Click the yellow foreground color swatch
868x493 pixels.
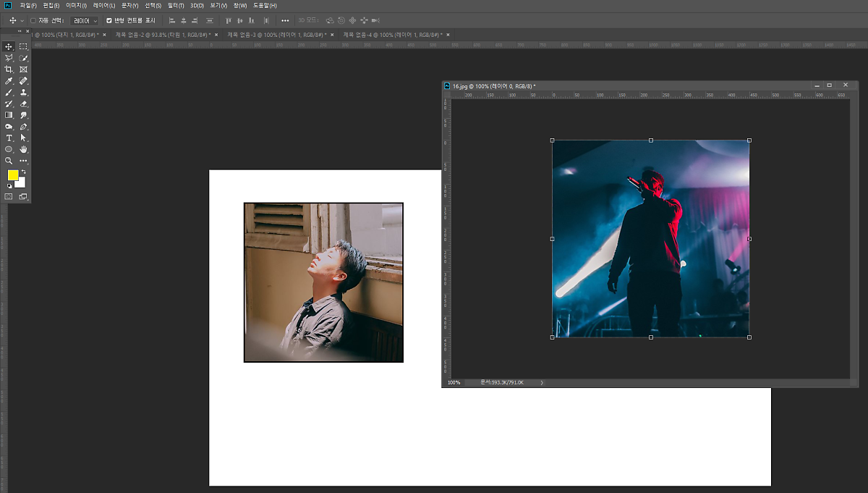coord(13,175)
